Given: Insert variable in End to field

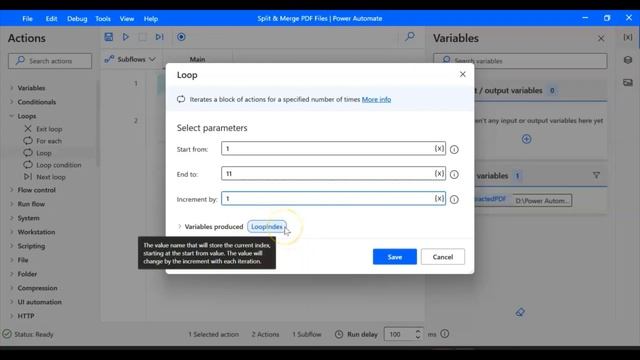Looking at the screenshot, I should pos(439,173).
